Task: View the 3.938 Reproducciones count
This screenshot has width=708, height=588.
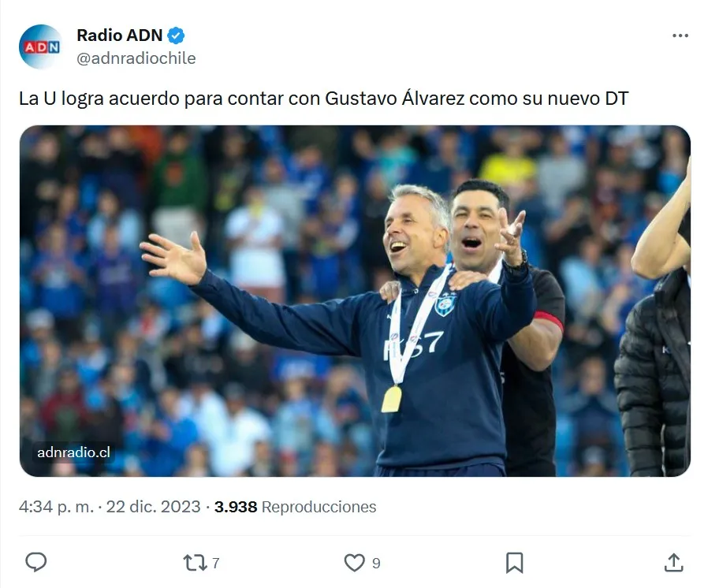Action: pyautogui.click(x=296, y=507)
